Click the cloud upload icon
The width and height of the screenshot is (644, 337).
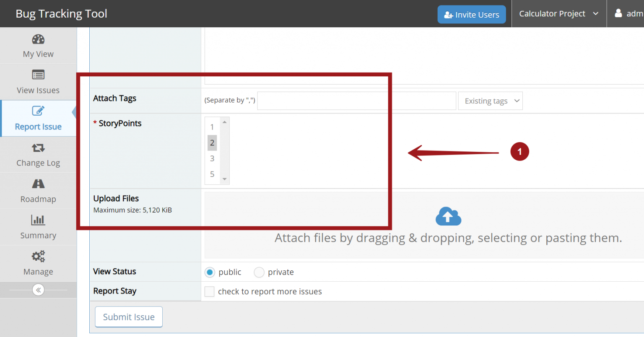pos(448,216)
